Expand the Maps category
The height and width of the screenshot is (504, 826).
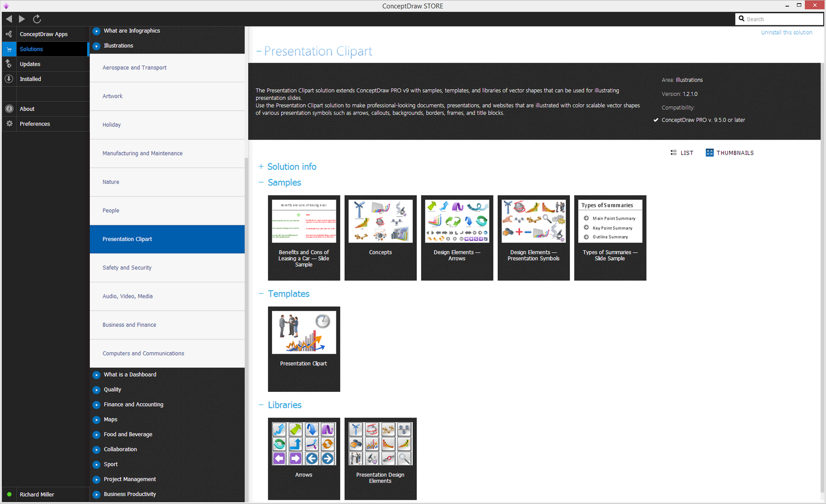point(96,419)
